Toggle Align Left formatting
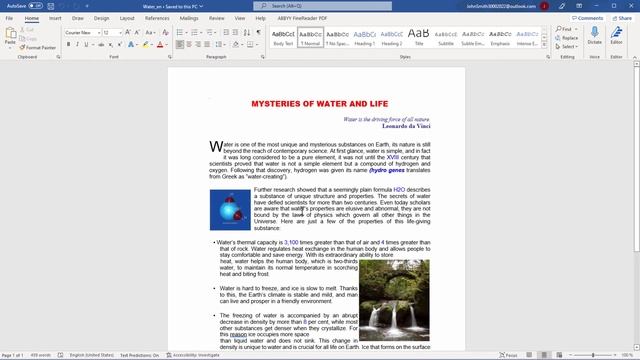 (x=180, y=44)
